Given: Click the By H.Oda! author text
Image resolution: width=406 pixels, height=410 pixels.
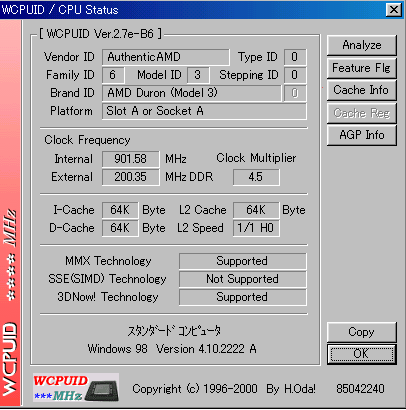Looking at the screenshot, I should point(291,389).
